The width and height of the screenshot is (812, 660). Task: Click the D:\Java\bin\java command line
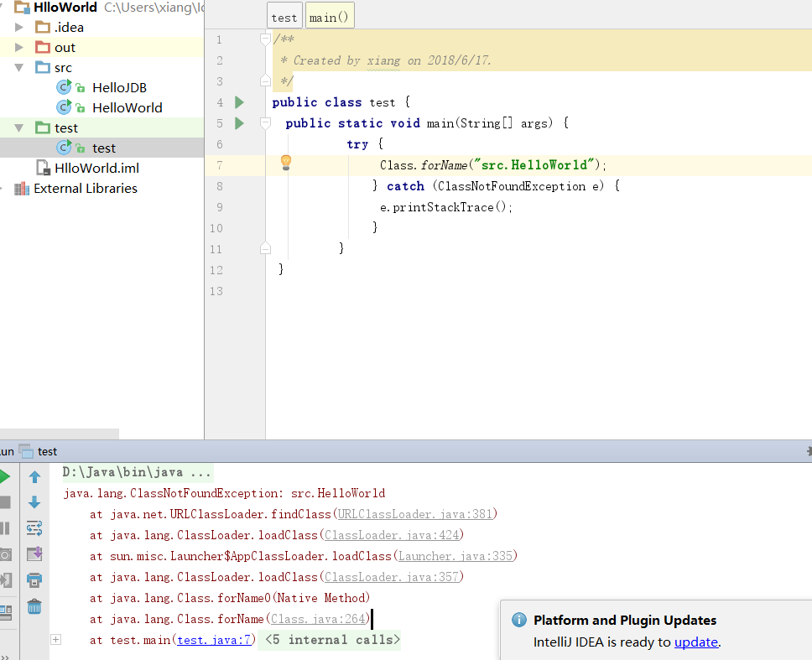point(137,472)
